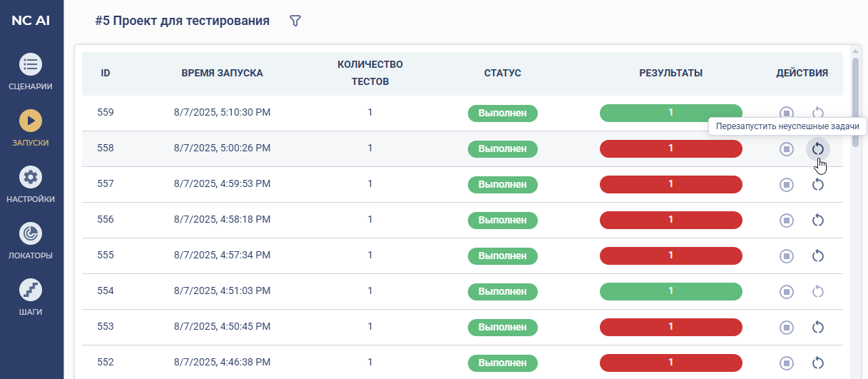Screen dimensions: 868x379
Task: Open Сценарии section in sidebar
Action: tap(31, 71)
